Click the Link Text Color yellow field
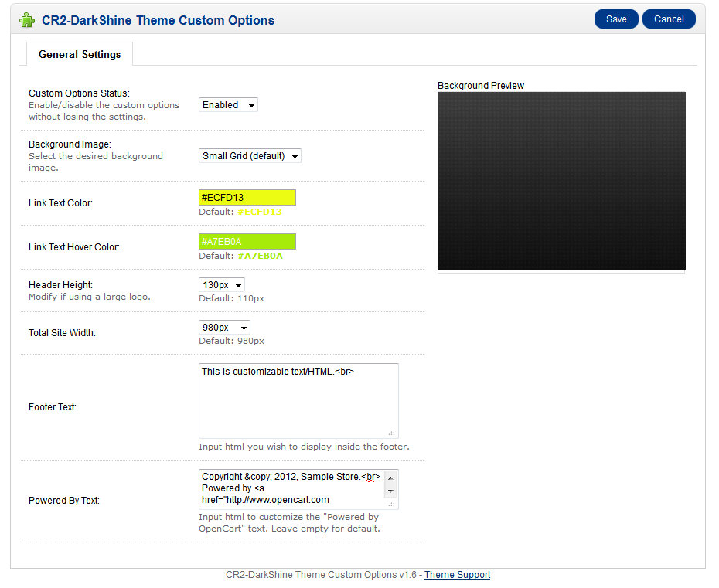The height and width of the screenshot is (588, 719). click(x=247, y=198)
